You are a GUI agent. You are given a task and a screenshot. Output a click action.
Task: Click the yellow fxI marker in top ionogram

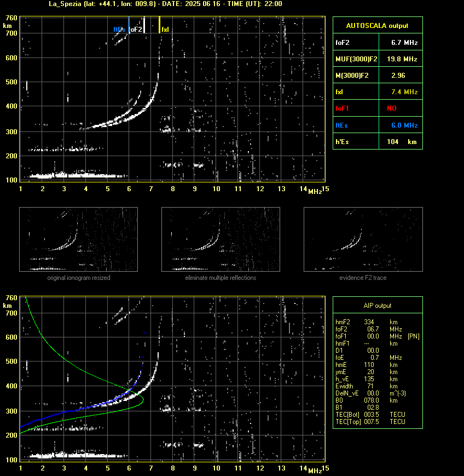tap(160, 25)
